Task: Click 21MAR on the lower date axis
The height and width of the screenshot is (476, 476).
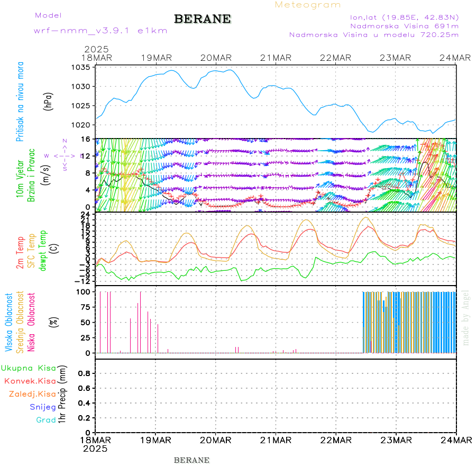Action: (276, 440)
